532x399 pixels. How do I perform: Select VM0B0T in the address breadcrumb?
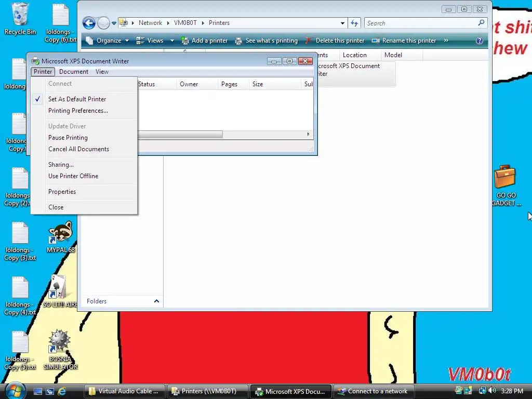(x=185, y=23)
